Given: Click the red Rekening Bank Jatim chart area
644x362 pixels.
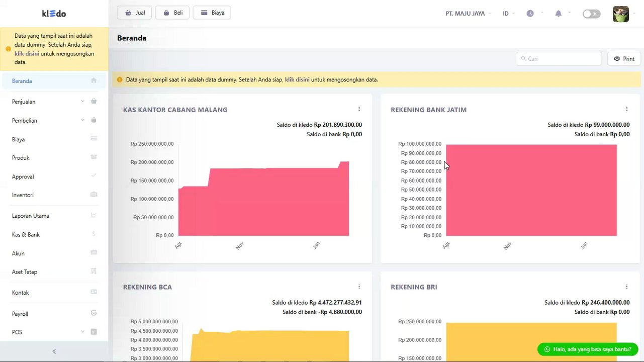Looking at the screenshot, I should point(531,190).
